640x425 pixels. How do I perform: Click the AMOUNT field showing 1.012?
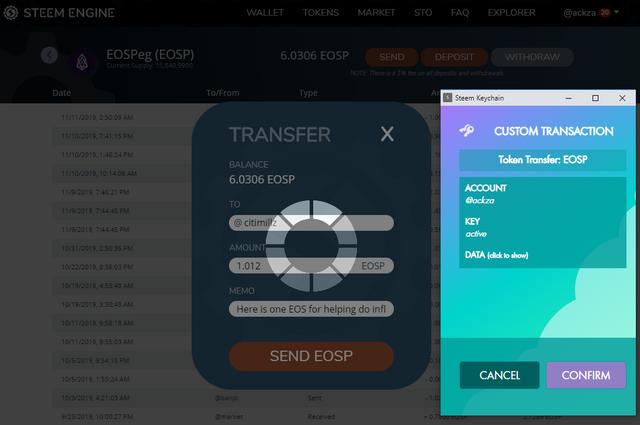click(311, 266)
